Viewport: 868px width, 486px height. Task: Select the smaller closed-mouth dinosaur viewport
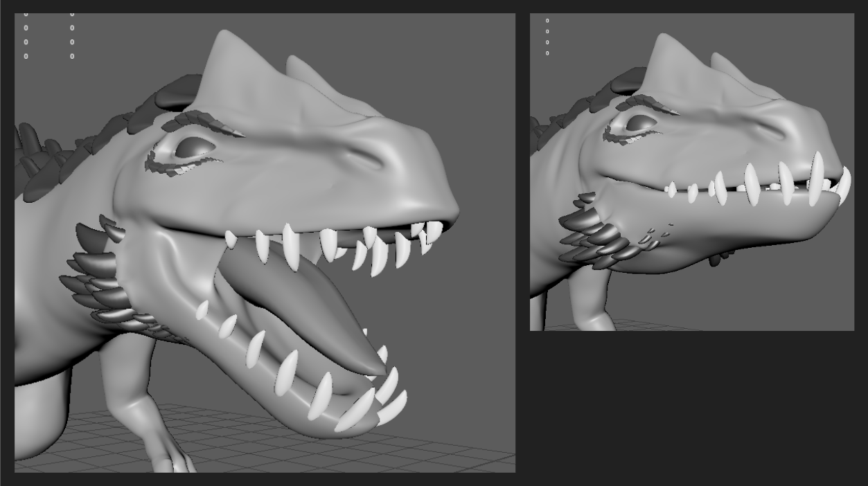tap(692, 172)
